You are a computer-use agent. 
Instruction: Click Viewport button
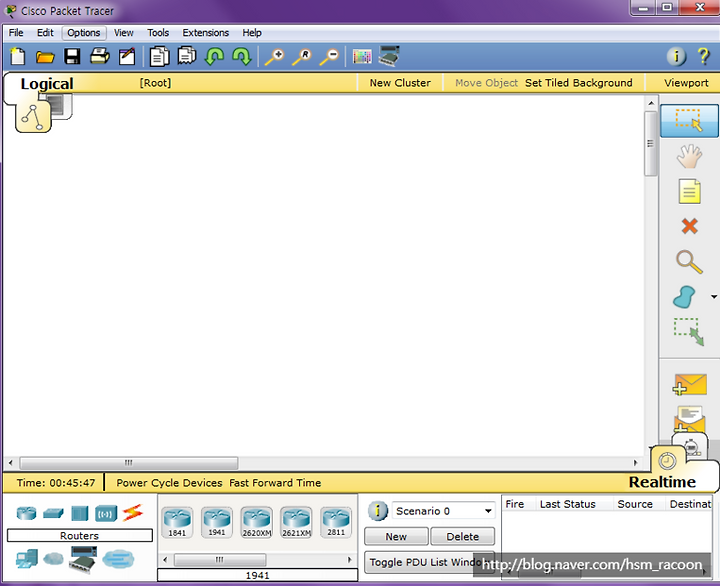coord(686,83)
